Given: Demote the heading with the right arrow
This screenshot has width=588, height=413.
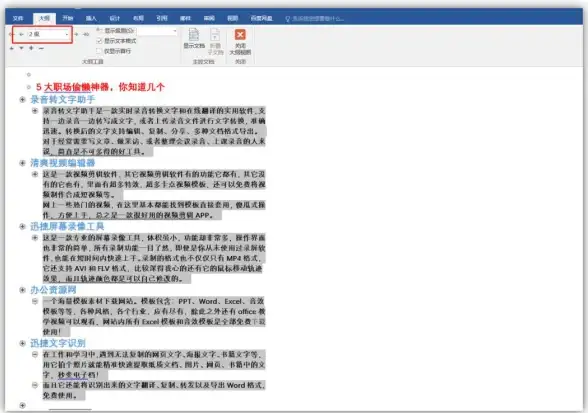Looking at the screenshot, I should [76, 34].
